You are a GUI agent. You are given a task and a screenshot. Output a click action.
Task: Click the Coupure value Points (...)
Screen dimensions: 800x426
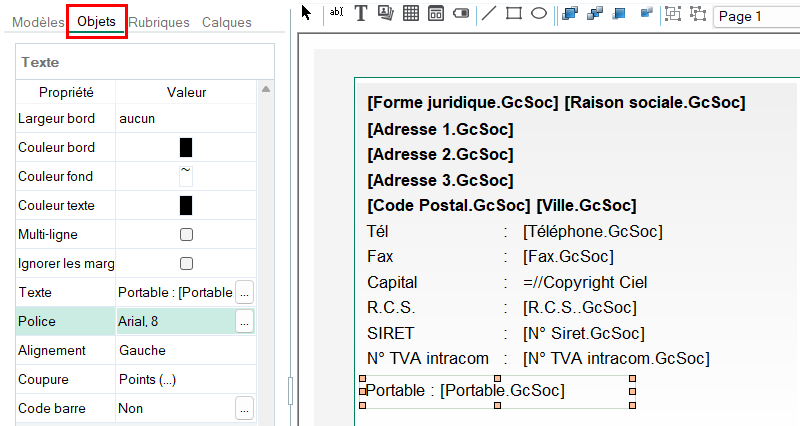pos(186,380)
